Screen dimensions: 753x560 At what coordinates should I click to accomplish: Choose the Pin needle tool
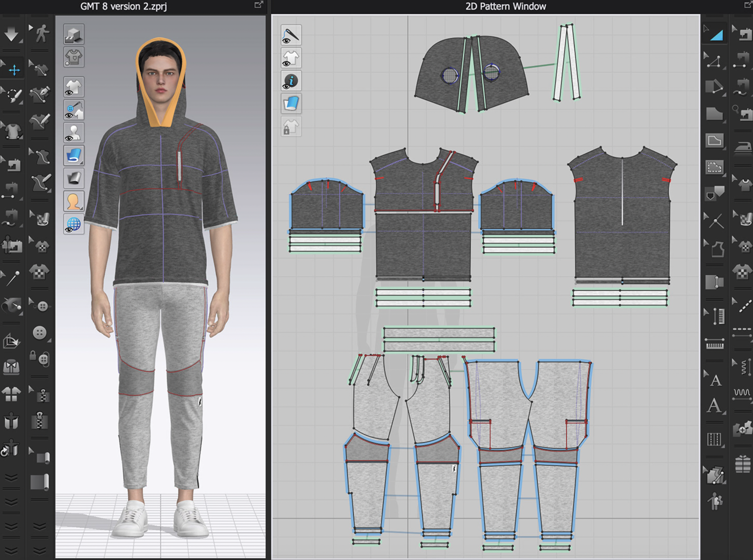12,278
